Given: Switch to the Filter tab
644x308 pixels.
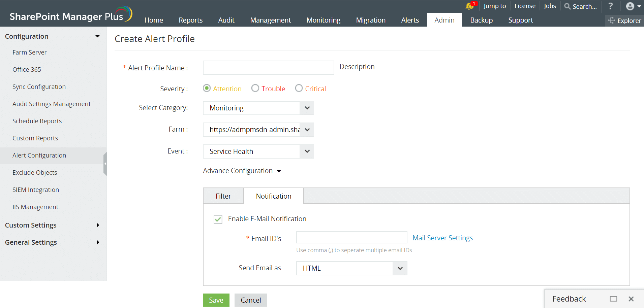Looking at the screenshot, I should coord(223,196).
